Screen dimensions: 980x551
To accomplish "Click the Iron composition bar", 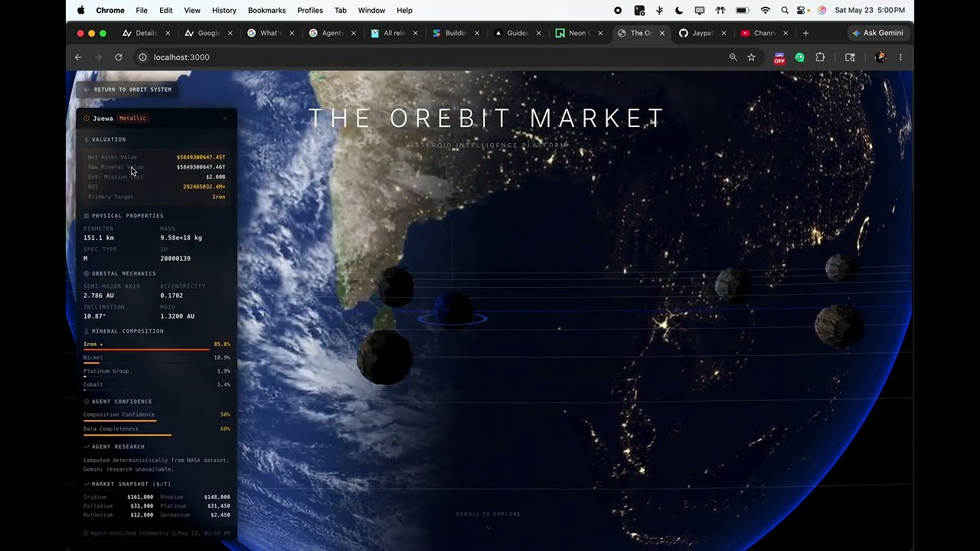I will (146, 350).
